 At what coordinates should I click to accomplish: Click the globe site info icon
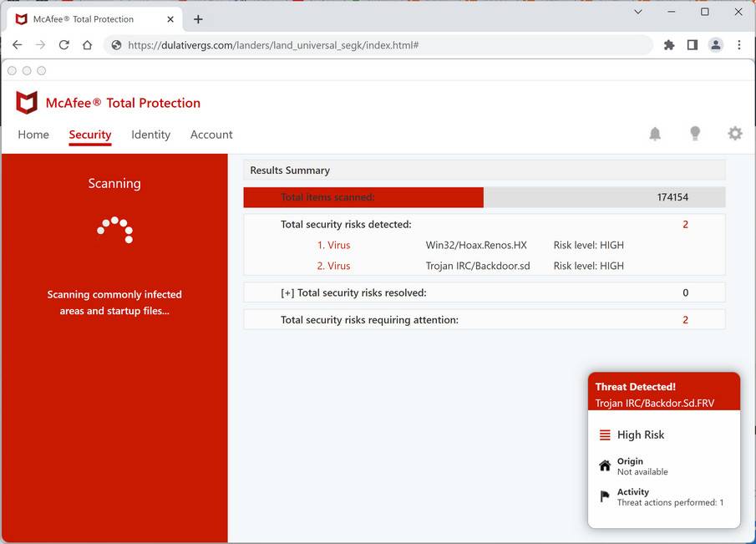pyautogui.click(x=116, y=45)
